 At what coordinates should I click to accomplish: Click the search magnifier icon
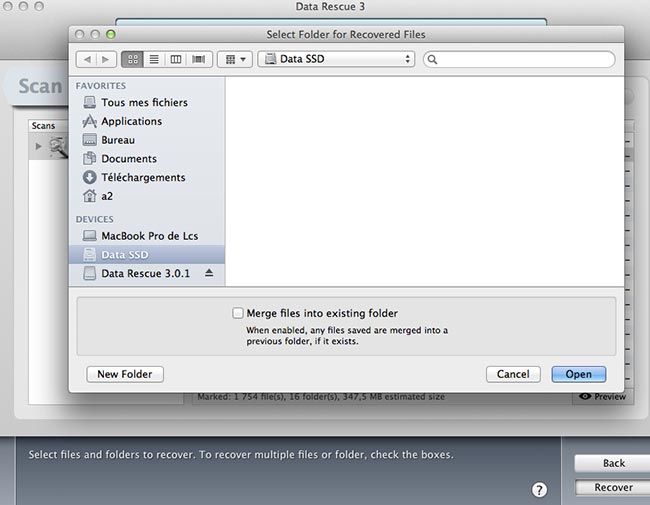432,59
